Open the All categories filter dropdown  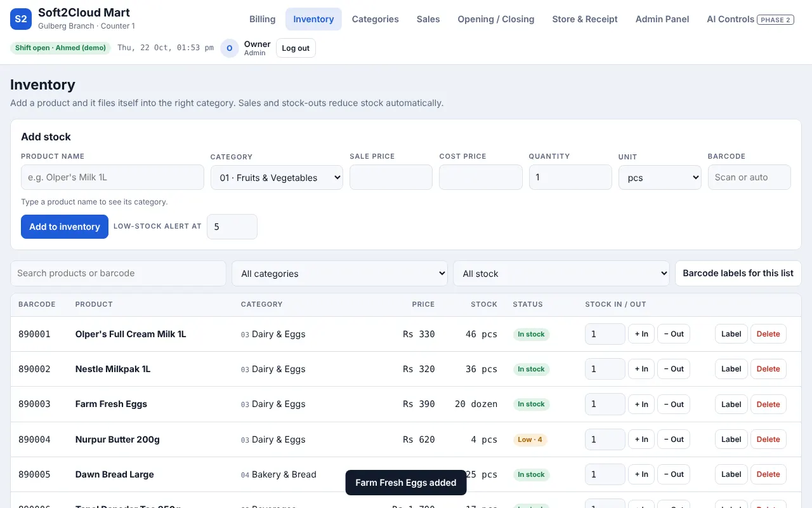(x=339, y=274)
